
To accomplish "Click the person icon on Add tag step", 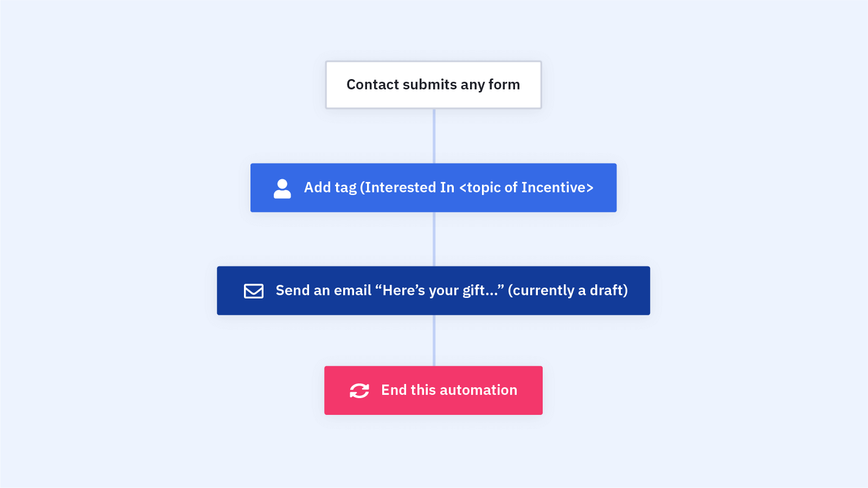I will pyautogui.click(x=282, y=188).
